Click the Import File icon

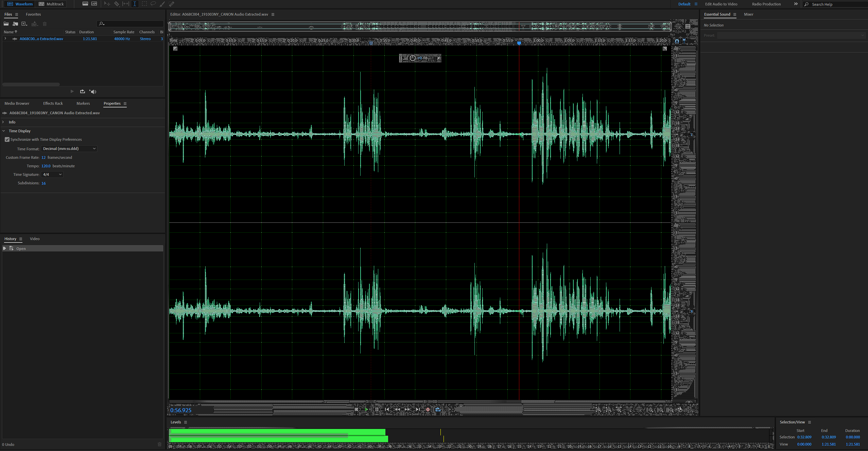[15, 24]
